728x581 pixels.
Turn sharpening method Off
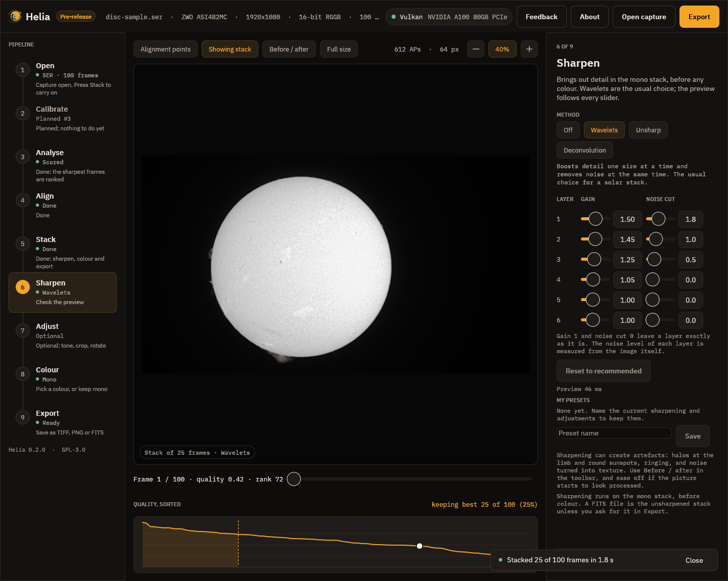pos(568,130)
